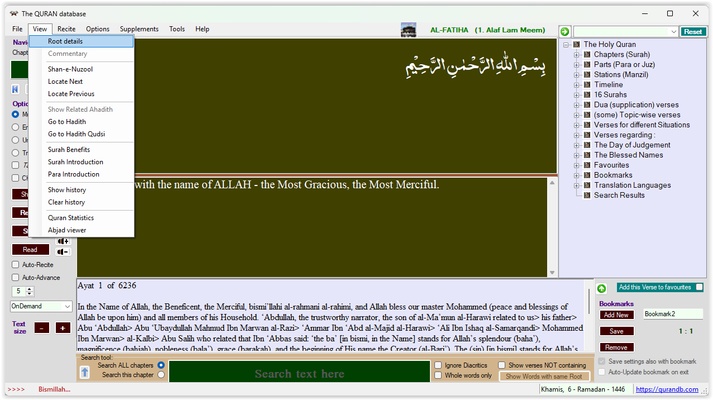Expand the (some) Topic-wise verses node
This screenshot has width=713, height=400.
(x=577, y=115)
